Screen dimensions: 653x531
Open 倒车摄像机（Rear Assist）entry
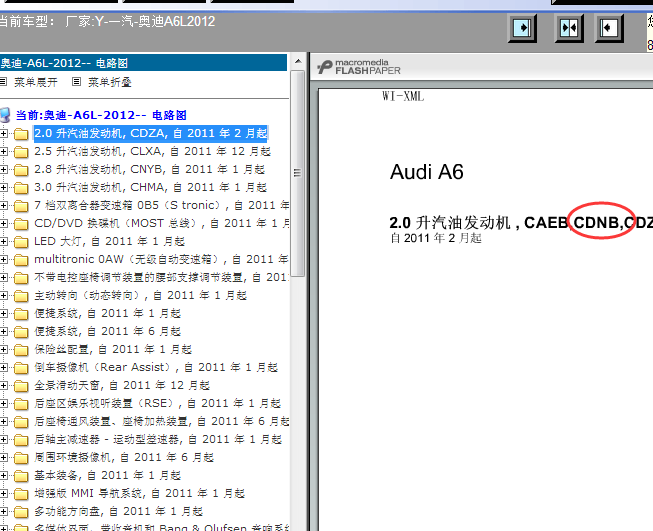coord(156,367)
